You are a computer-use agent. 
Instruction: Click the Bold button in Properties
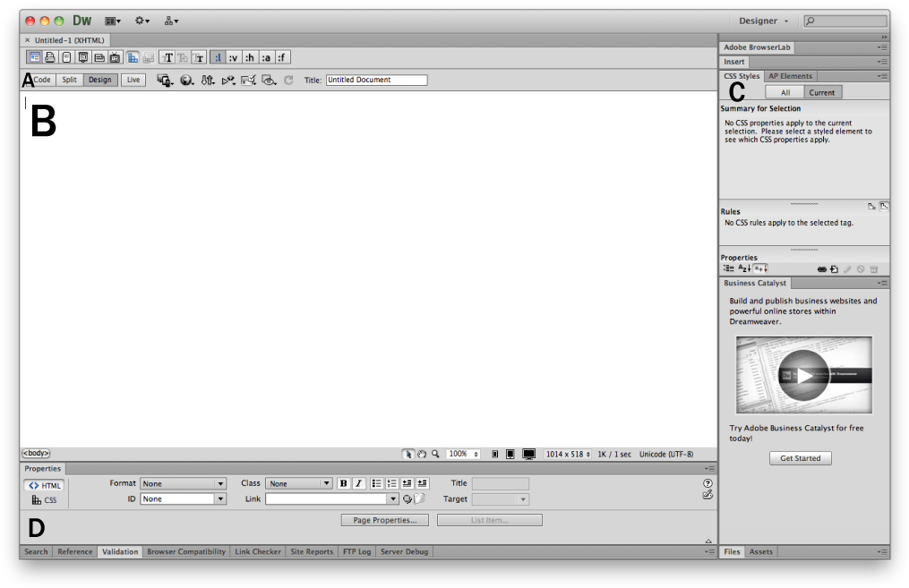[x=343, y=483]
